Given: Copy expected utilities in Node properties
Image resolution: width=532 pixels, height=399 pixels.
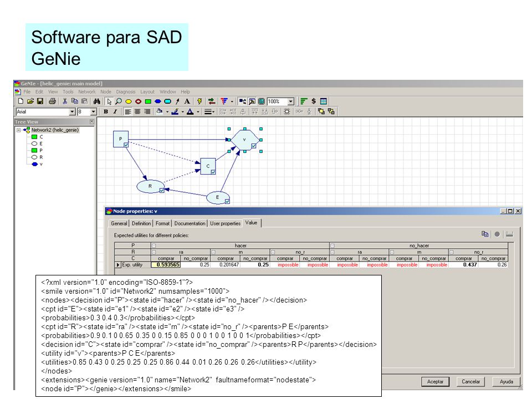Looking at the screenshot, I should [485, 234].
